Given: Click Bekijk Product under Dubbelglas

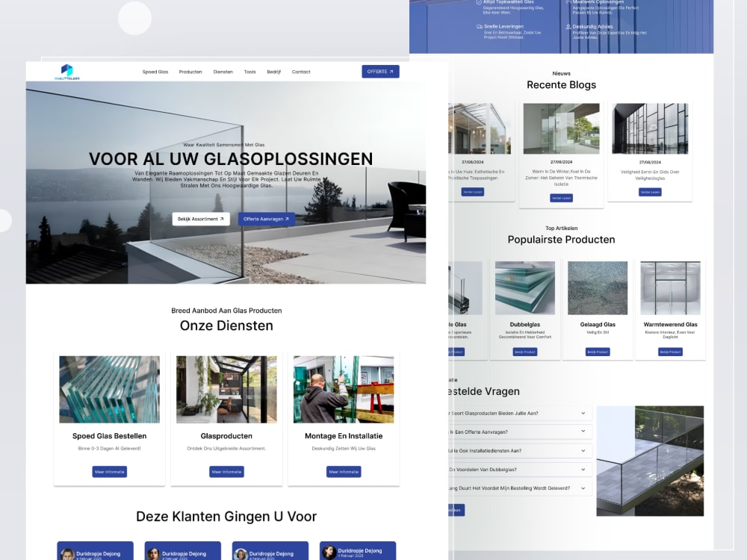Looking at the screenshot, I should [x=525, y=352].
